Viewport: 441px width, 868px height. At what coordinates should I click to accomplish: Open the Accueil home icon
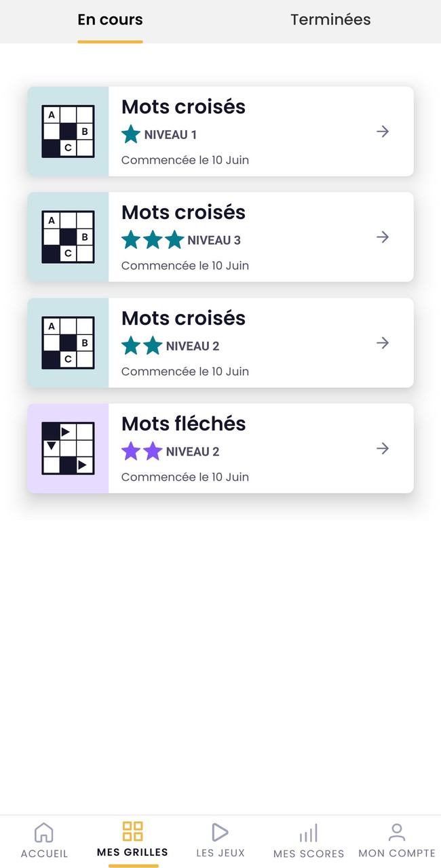pos(43,832)
